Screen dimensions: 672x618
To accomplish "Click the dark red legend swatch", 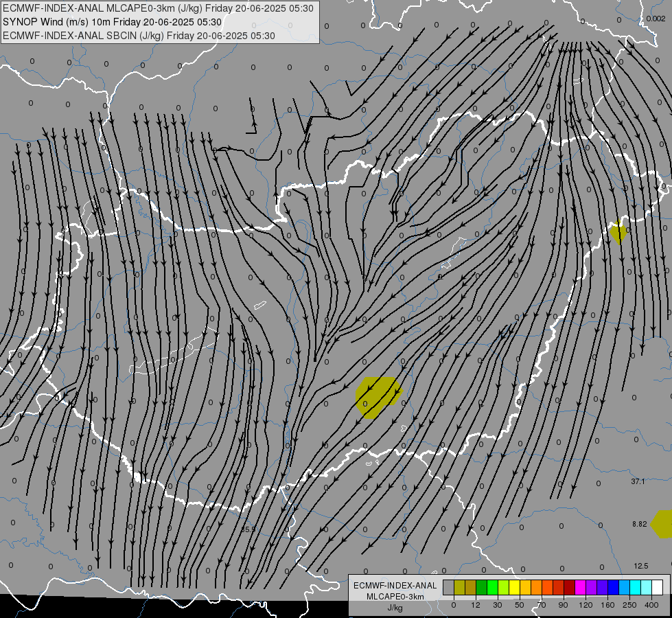I will [x=569, y=588].
